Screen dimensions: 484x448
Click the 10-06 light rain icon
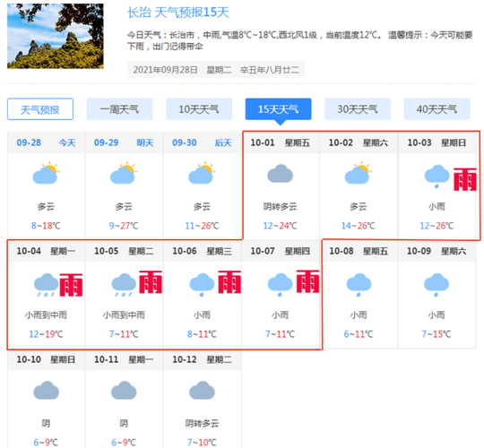point(202,285)
